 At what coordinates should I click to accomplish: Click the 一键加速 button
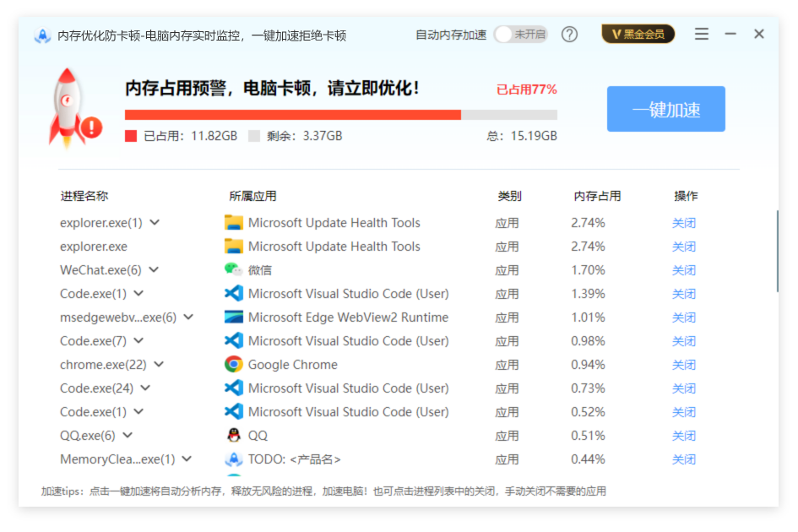tap(665, 109)
